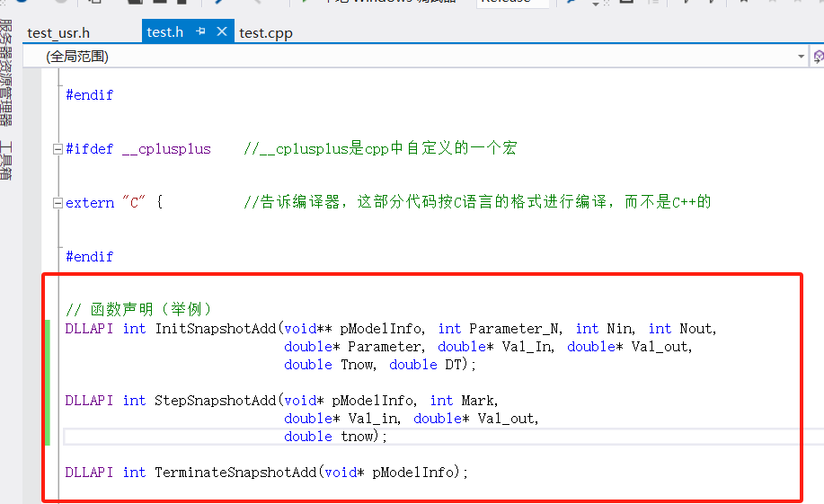
Task: Close the test.h tab
Action: [222, 31]
